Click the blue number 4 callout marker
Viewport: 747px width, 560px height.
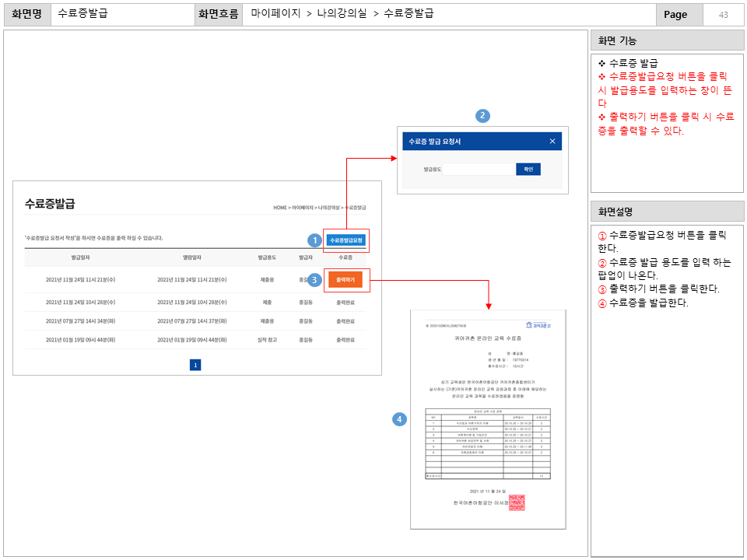coord(399,419)
